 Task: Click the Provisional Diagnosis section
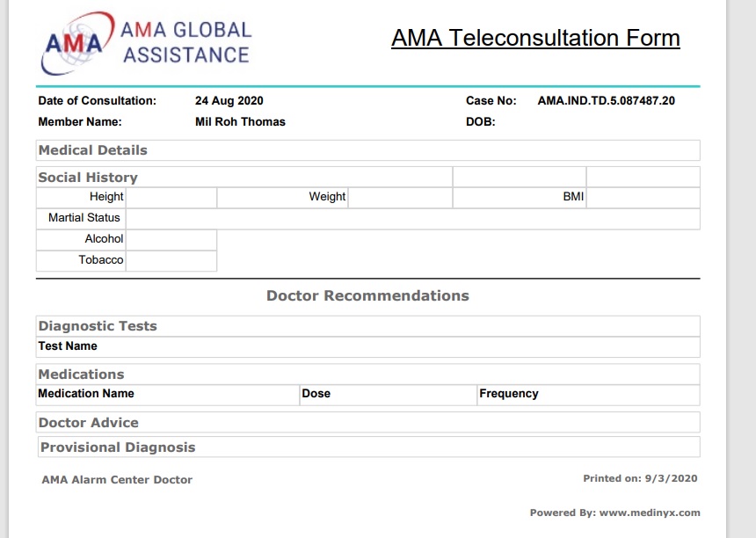tap(369, 447)
